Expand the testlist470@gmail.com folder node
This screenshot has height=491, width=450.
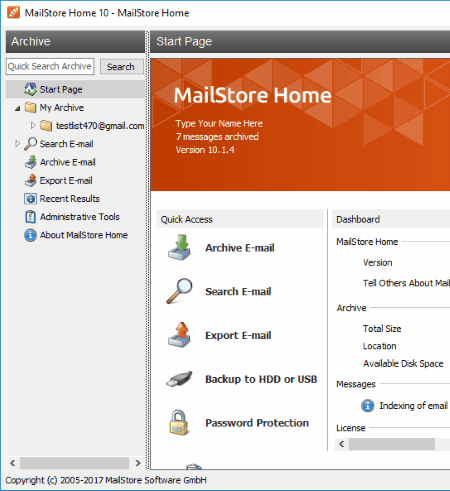click(33, 125)
